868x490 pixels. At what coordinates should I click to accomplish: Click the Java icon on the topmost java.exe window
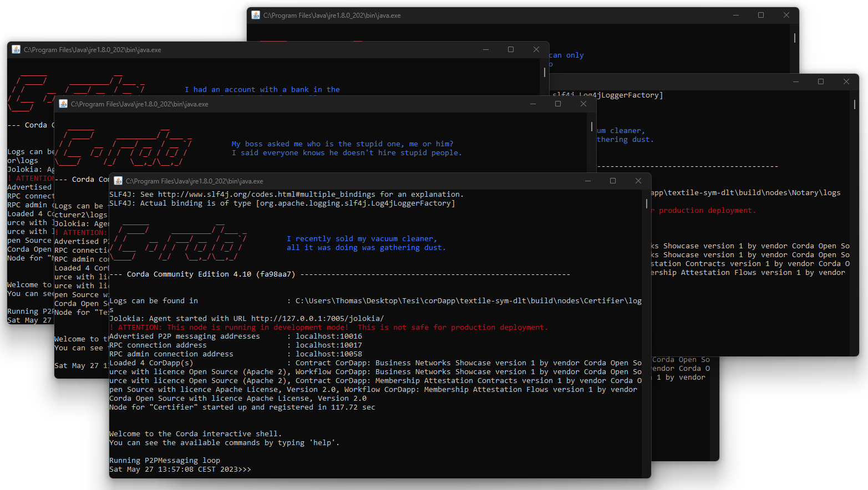(x=255, y=15)
